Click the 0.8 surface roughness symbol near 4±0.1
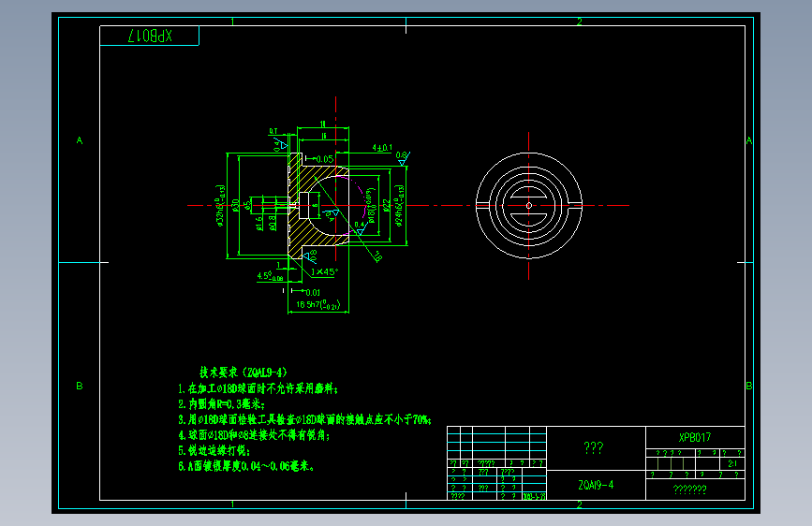This screenshot has width=812, height=526. (403, 158)
